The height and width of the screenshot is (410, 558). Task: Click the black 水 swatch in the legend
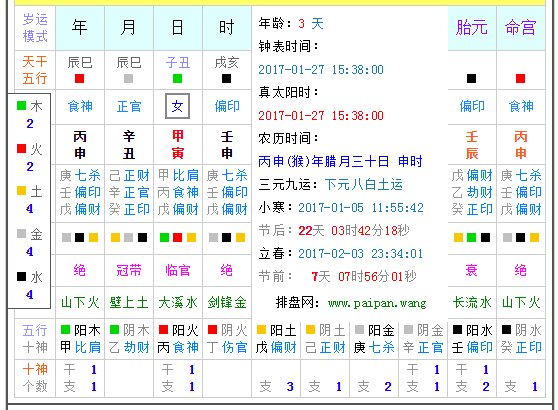pos(21,276)
